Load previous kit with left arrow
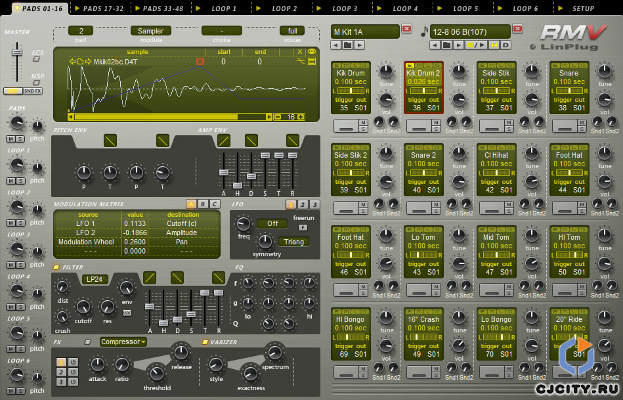Viewport: 623px width, 400px height. coord(336,45)
